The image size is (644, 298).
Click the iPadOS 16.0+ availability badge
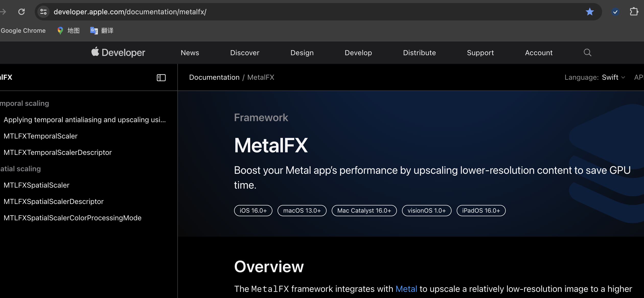(481, 211)
